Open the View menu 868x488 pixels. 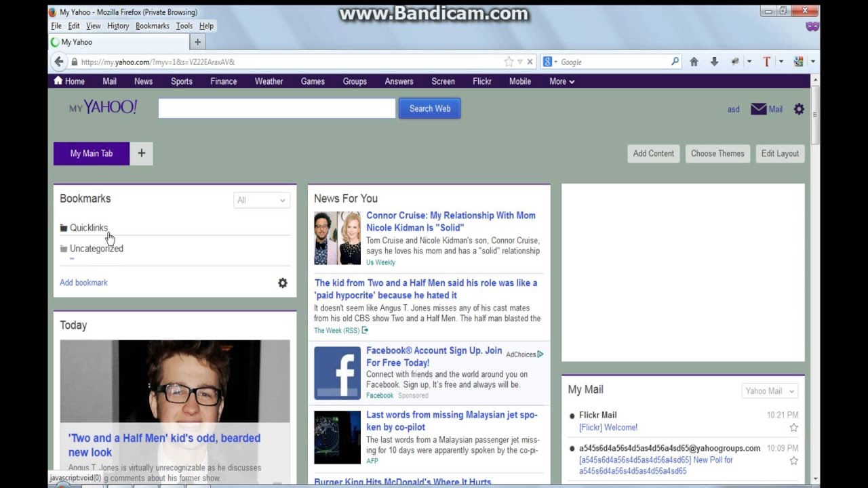tap(94, 26)
